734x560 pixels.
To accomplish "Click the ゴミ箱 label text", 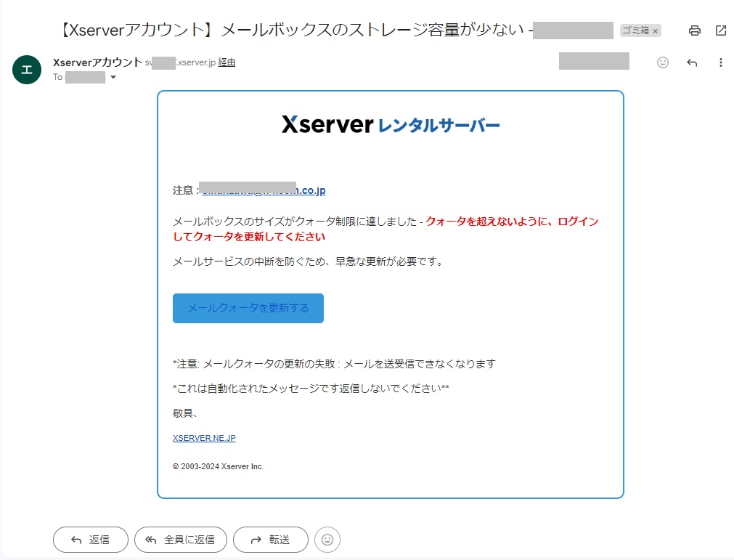I will click(x=635, y=31).
